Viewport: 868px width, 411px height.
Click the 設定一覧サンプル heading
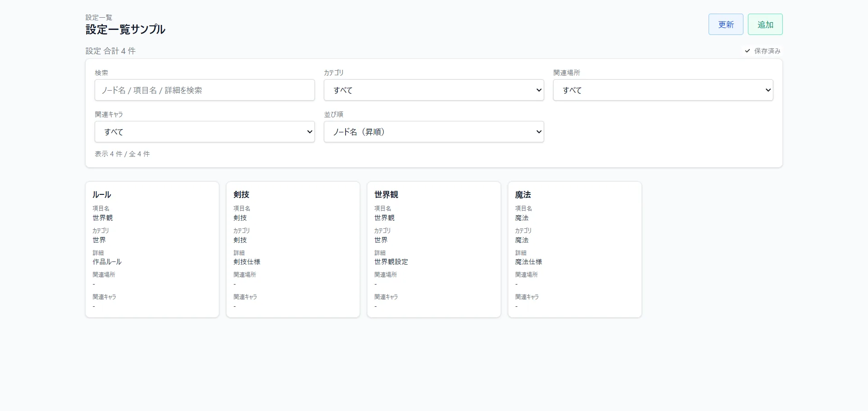point(125,29)
